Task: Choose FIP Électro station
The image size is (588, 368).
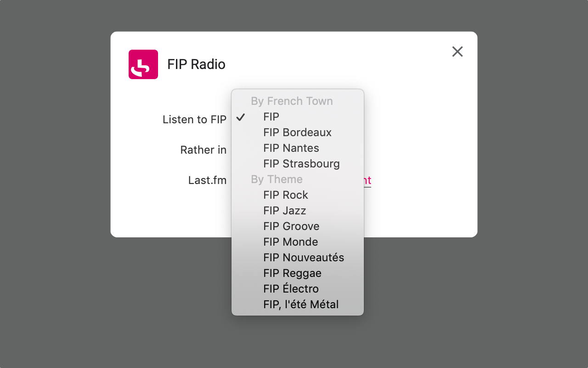Action: coord(290,289)
